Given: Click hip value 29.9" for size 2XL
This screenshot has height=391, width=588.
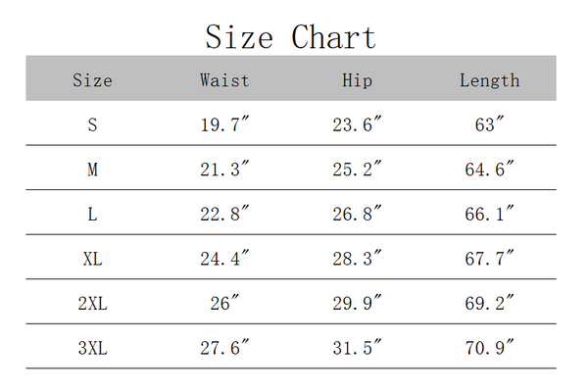Looking at the screenshot, I should click(357, 303).
